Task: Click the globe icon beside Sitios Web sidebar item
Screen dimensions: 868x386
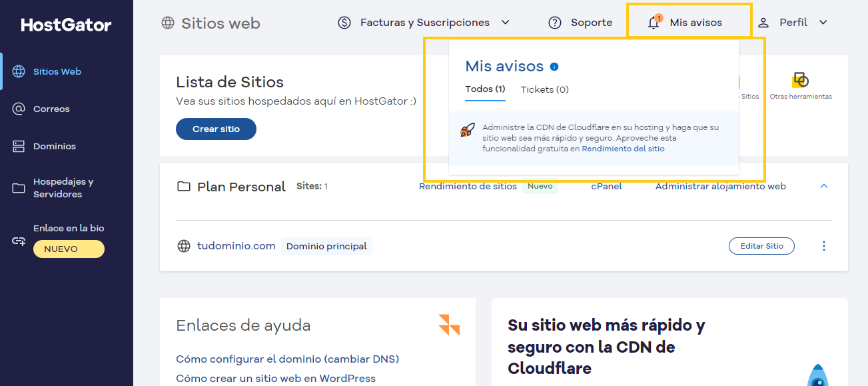Action: tap(19, 71)
